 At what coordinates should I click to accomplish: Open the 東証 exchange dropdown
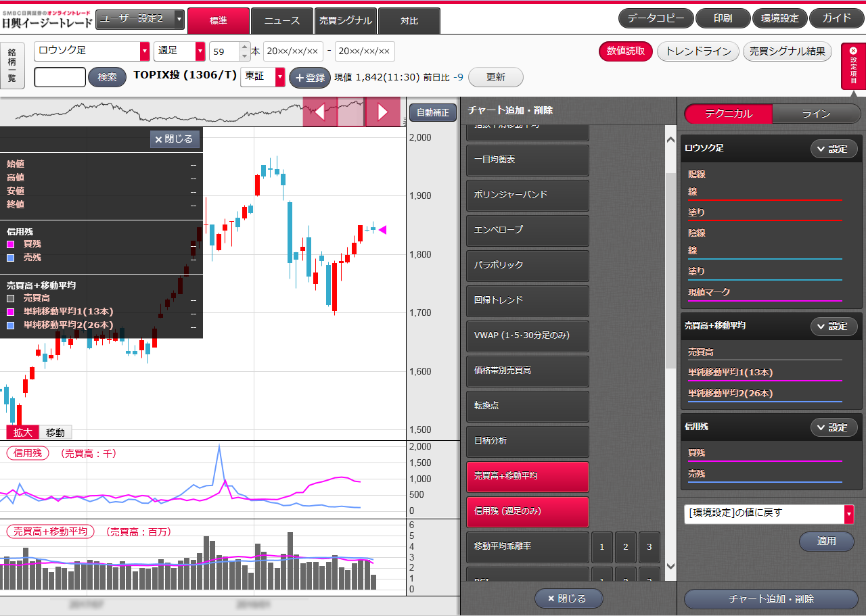point(263,77)
